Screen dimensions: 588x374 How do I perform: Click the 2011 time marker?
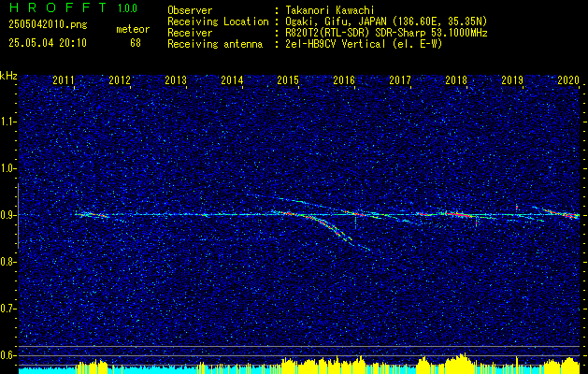click(x=63, y=79)
